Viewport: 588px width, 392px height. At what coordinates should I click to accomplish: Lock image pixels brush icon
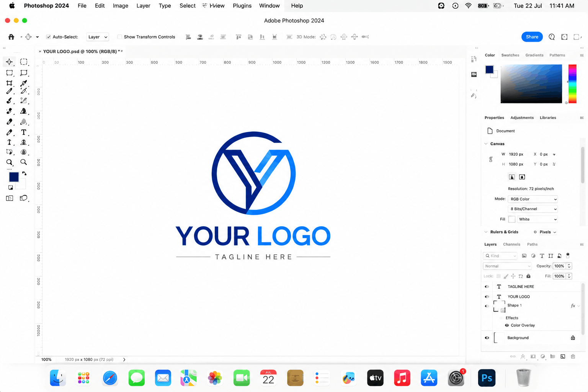click(506, 276)
